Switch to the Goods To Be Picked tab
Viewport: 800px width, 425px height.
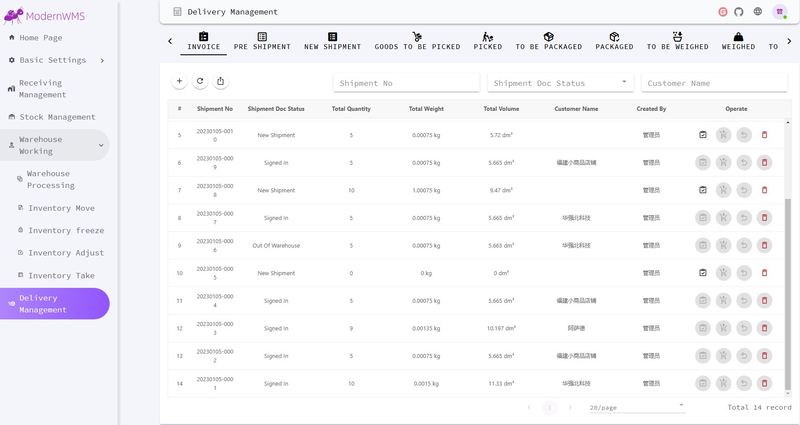click(417, 41)
